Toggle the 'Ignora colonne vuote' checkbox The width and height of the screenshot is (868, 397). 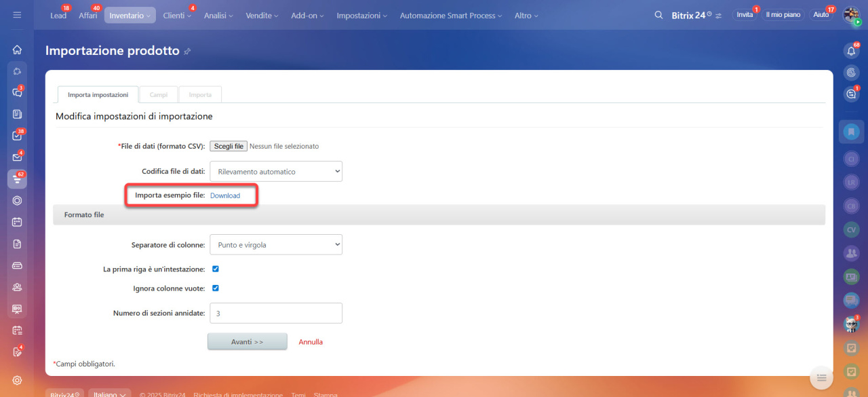(x=216, y=288)
